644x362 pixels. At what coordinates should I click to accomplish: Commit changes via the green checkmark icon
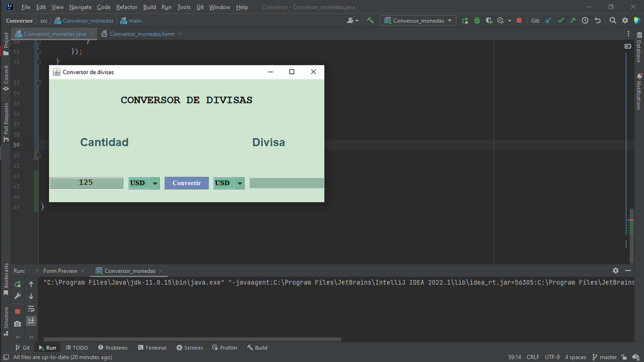tap(560, 20)
